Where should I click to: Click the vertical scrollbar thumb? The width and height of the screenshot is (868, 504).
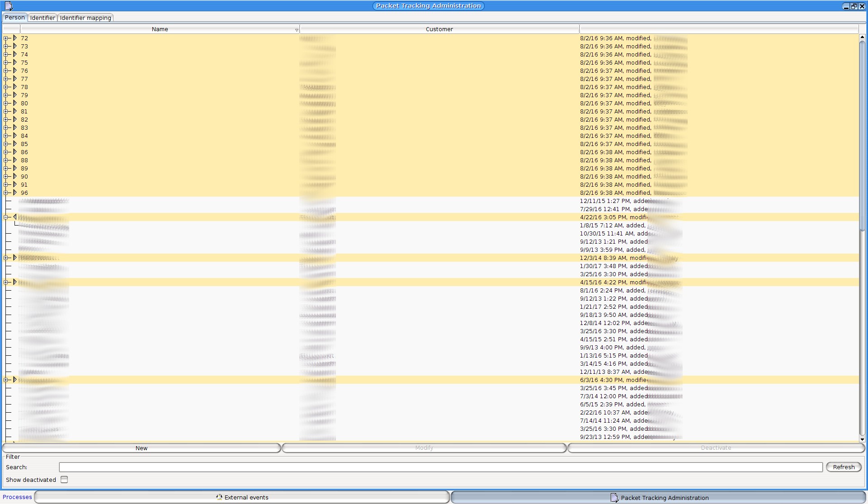tap(862, 136)
